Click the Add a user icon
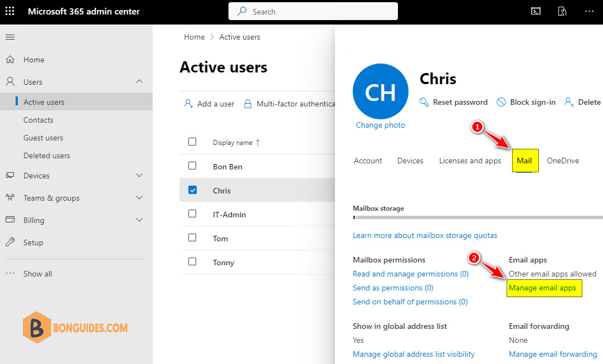Image resolution: width=603 pixels, height=364 pixels. coord(188,104)
